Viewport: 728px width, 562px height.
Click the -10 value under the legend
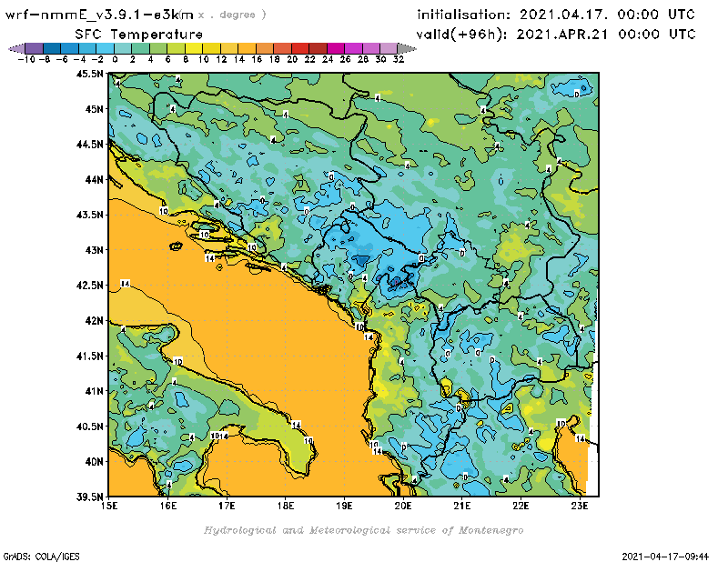[x=26, y=59]
